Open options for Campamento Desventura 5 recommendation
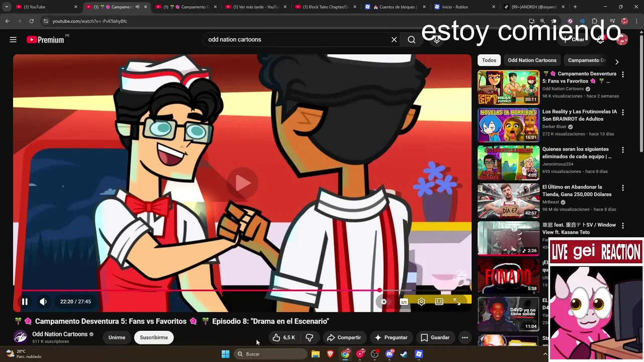 (x=623, y=74)
